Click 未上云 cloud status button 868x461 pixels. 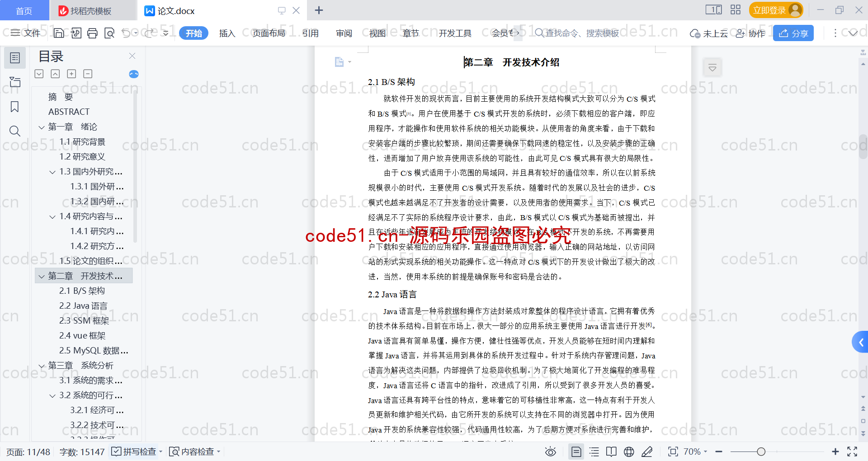(x=709, y=33)
